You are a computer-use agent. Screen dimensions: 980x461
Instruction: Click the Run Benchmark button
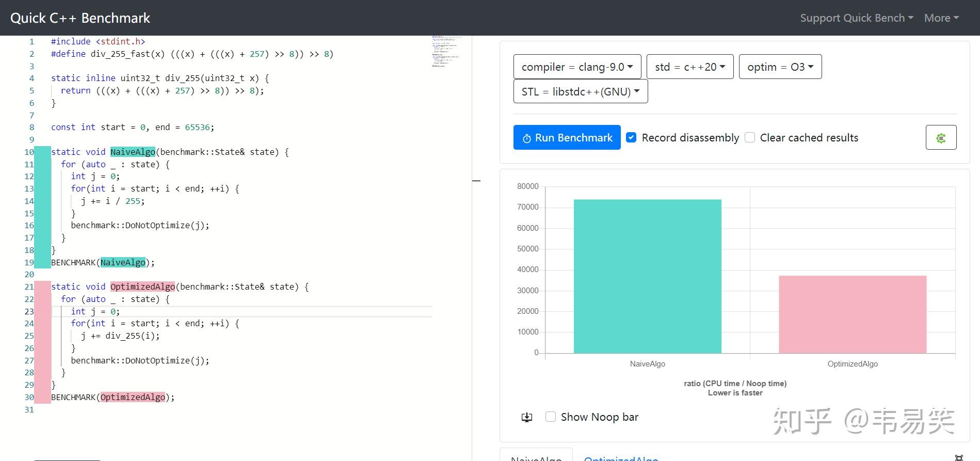[x=567, y=137]
